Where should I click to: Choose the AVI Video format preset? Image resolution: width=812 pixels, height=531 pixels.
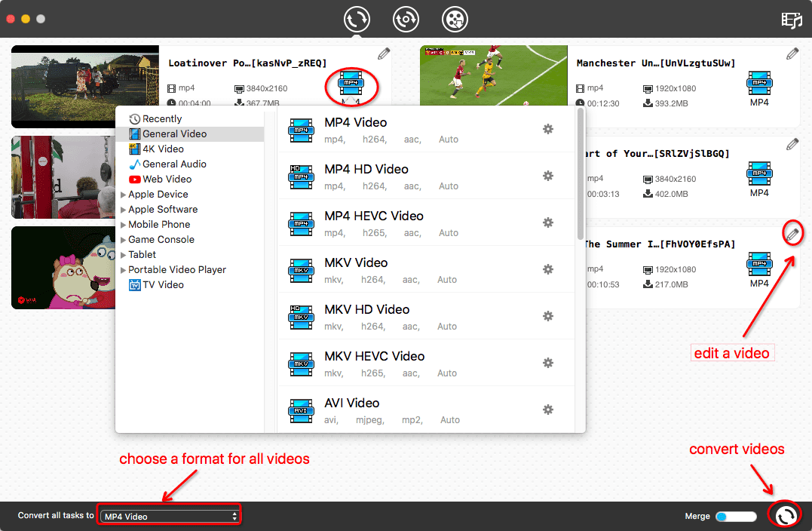tap(426, 410)
